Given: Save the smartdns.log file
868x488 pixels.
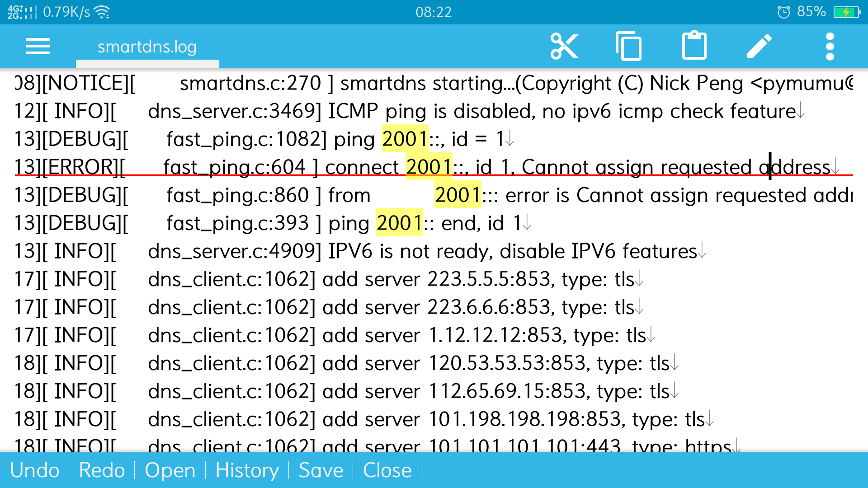Looking at the screenshot, I should (x=321, y=470).
